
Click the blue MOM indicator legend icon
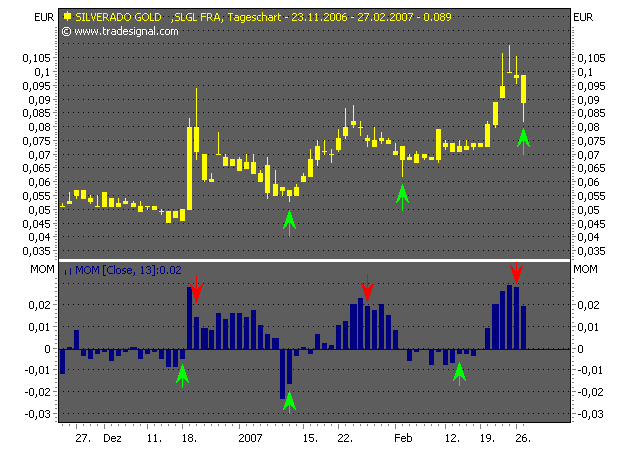pyautogui.click(x=68, y=271)
